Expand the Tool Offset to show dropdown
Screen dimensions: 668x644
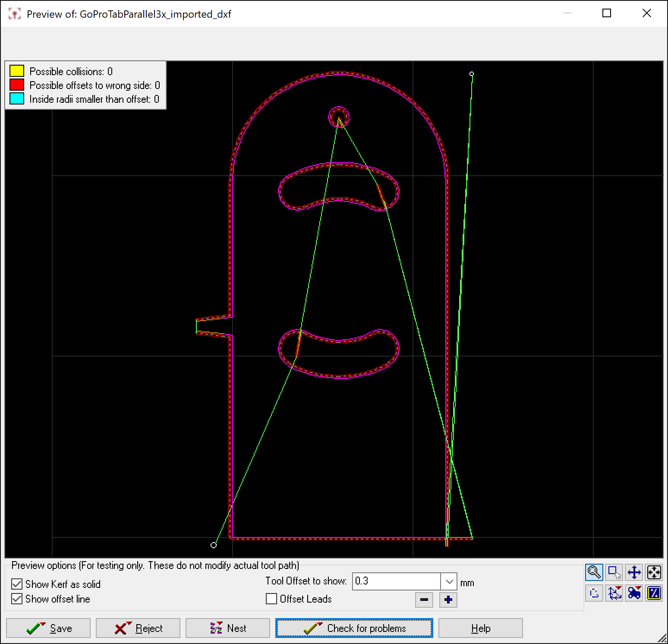click(449, 581)
